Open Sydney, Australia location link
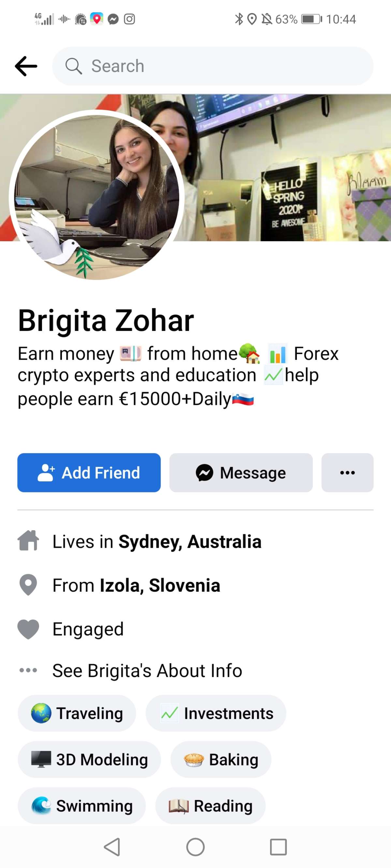This screenshot has height=868, width=391. (x=190, y=542)
